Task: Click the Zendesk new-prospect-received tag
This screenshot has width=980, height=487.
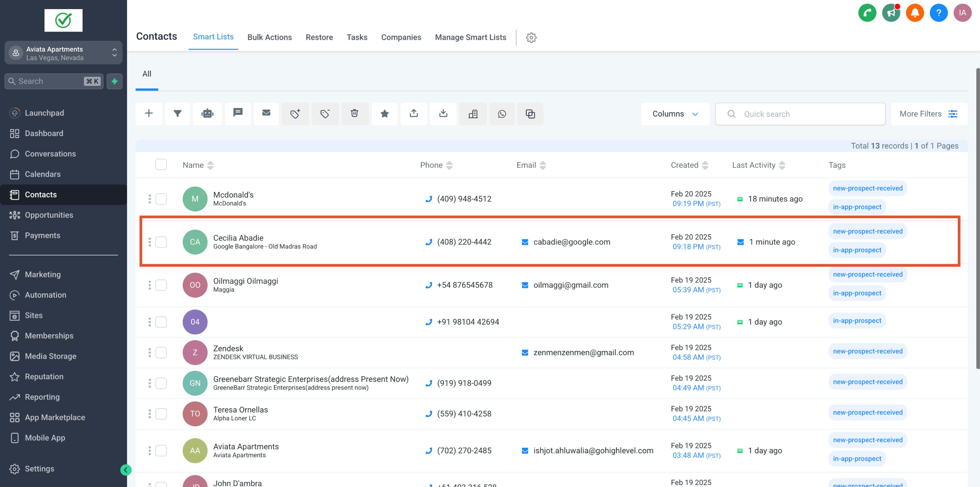Action: coord(867,351)
